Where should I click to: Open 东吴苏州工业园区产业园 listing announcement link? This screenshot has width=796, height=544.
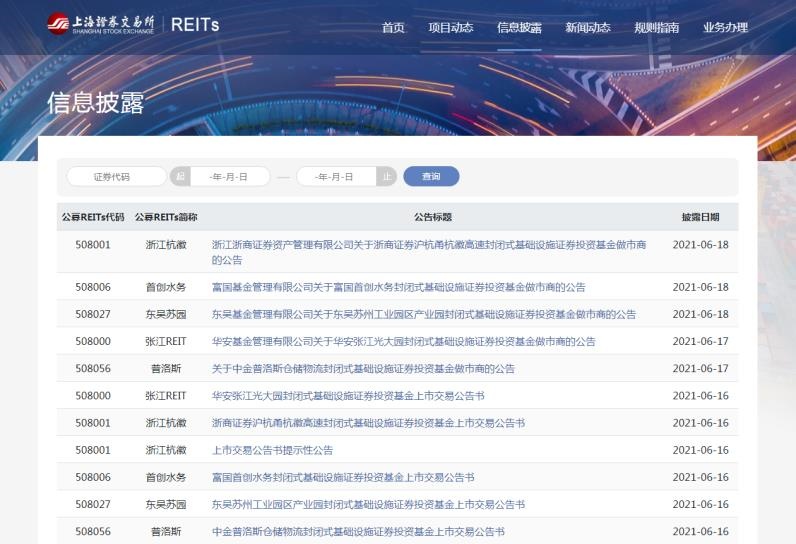click(368, 504)
